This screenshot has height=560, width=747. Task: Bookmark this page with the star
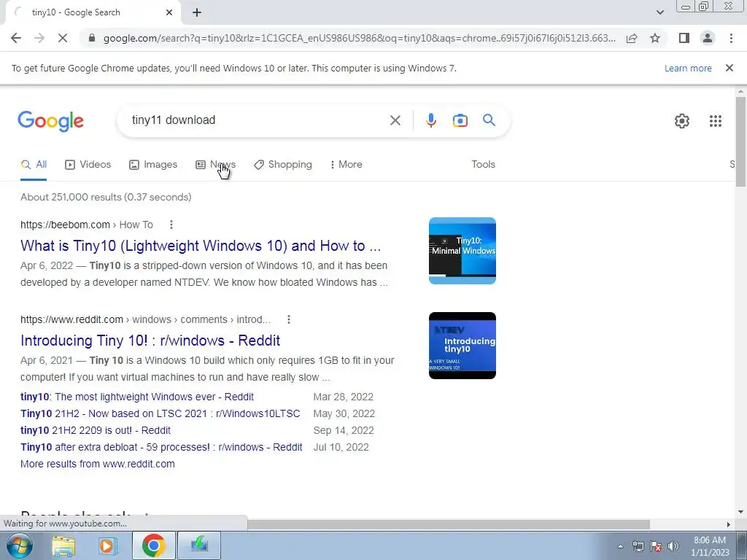coord(655,38)
